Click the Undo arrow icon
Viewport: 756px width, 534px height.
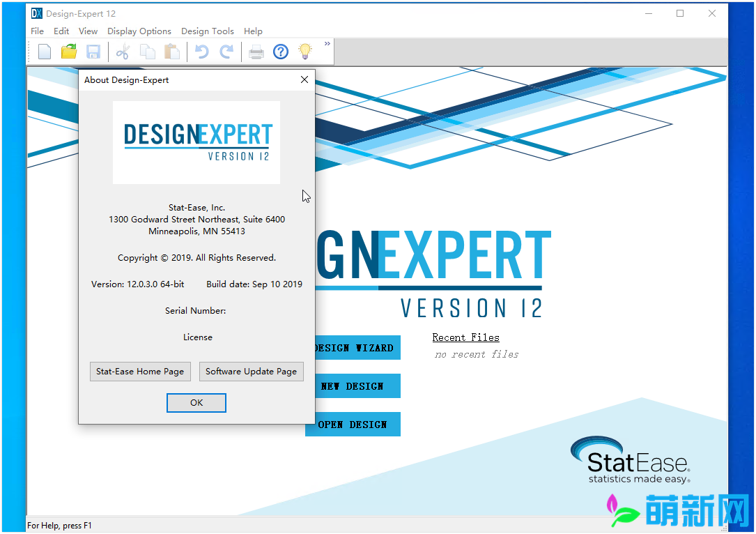(x=201, y=51)
